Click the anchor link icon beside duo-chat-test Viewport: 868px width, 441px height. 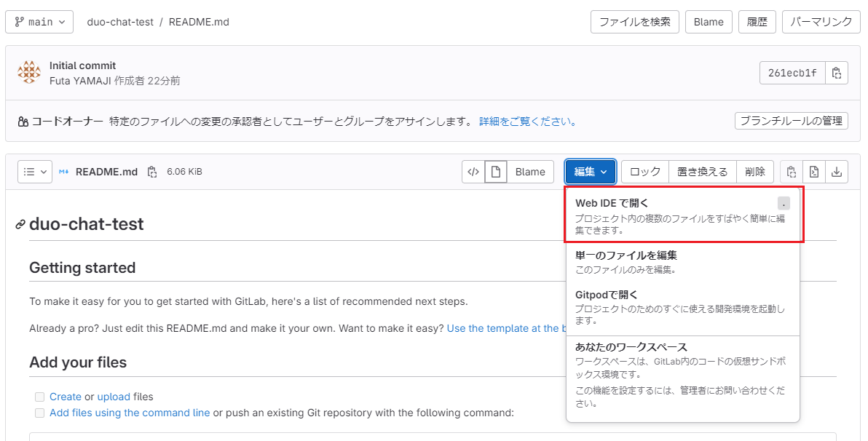point(20,225)
